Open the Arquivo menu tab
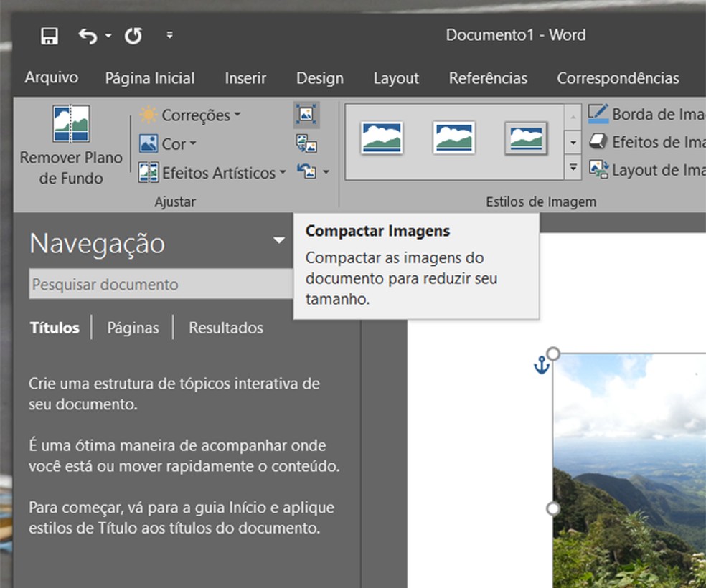This screenshot has height=588, width=706. point(52,78)
